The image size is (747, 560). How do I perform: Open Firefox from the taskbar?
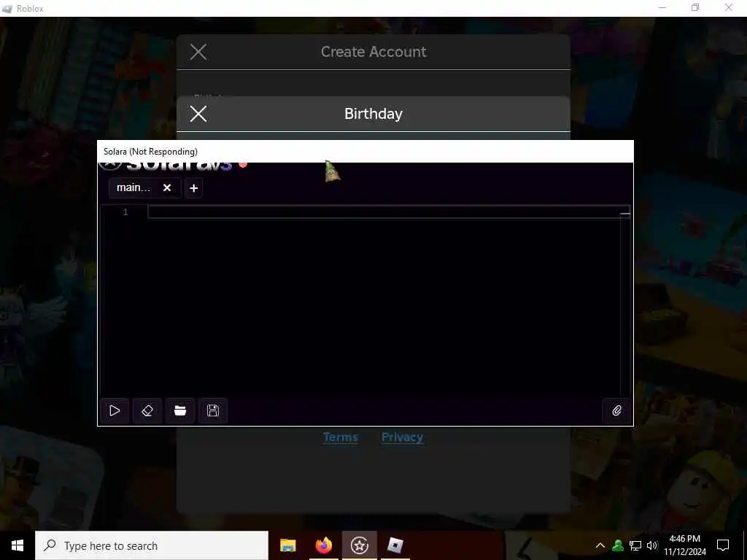(x=323, y=545)
